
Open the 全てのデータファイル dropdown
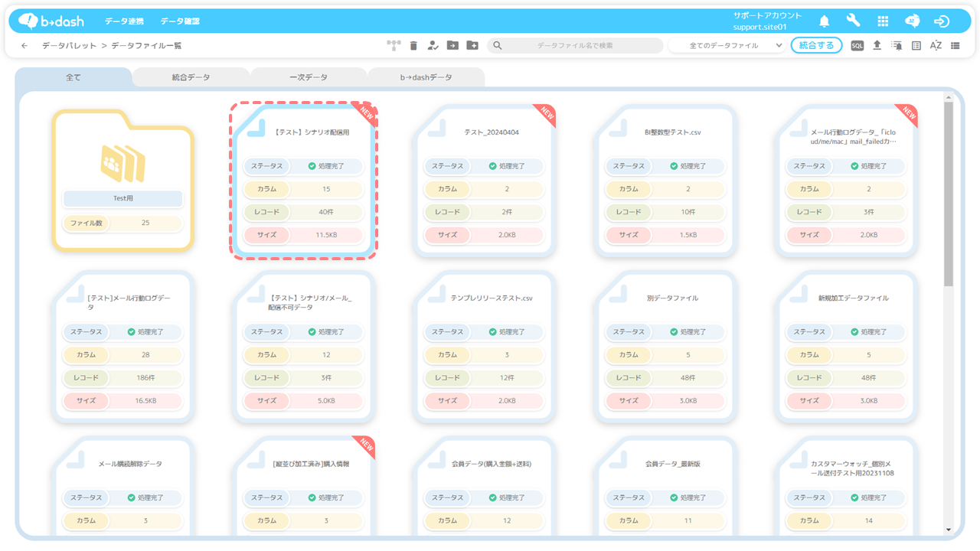[x=727, y=46]
